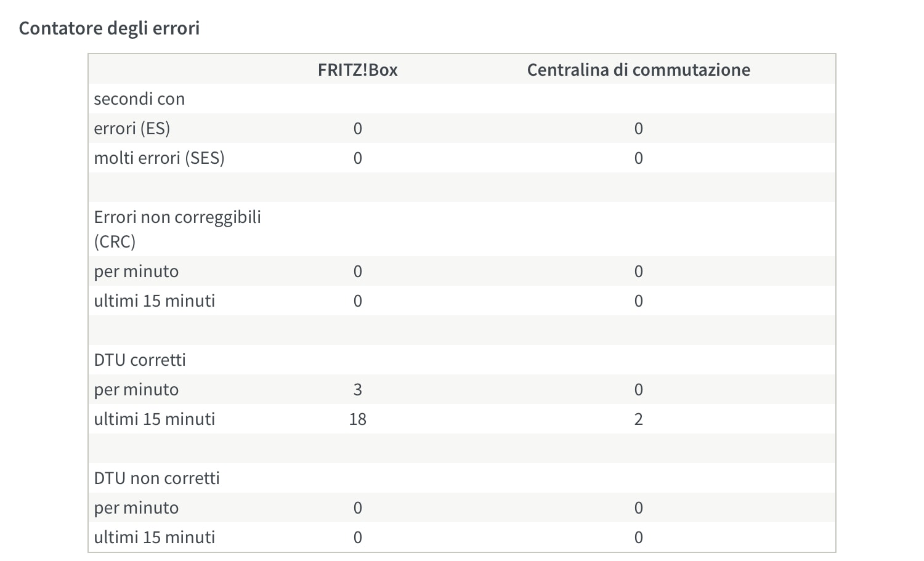The width and height of the screenshot is (924, 561).
Task: Click the "errori (ES)" row label
Action: (x=132, y=129)
